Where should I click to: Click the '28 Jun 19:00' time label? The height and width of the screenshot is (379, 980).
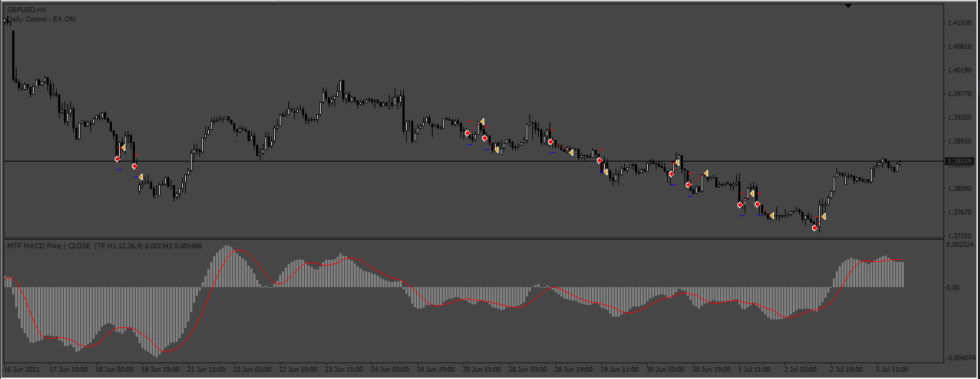pos(574,370)
